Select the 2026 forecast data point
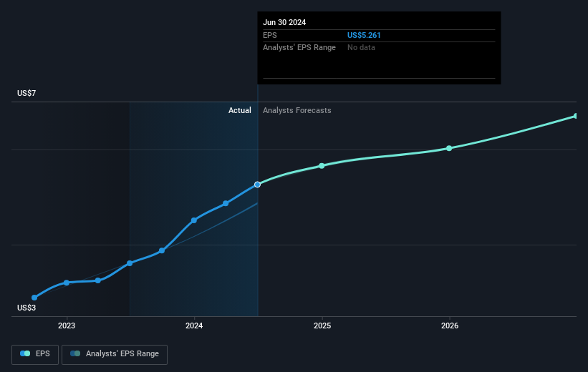 449,148
